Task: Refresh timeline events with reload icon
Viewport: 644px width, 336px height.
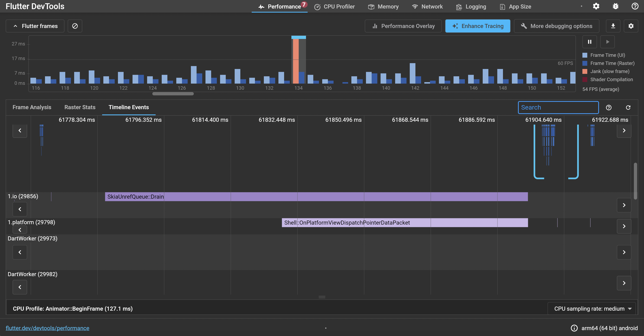Action: [628, 107]
